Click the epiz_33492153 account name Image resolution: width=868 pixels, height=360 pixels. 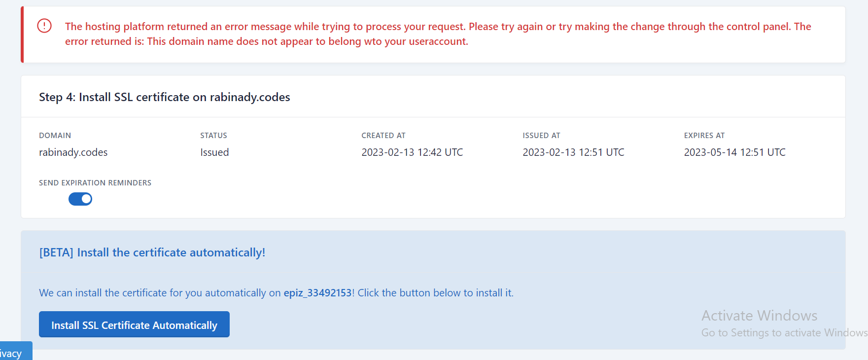(317, 293)
